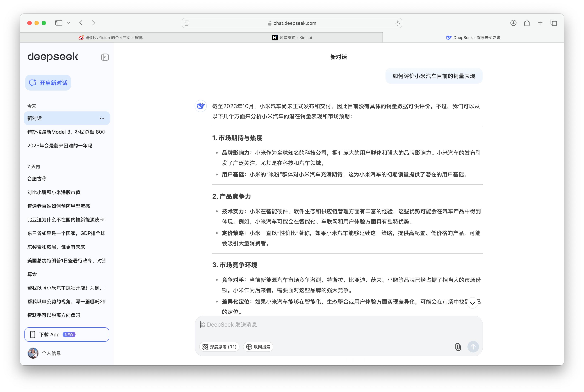The image size is (584, 392).
Task: Open 个人信息 profile settings
Action: [51, 353]
